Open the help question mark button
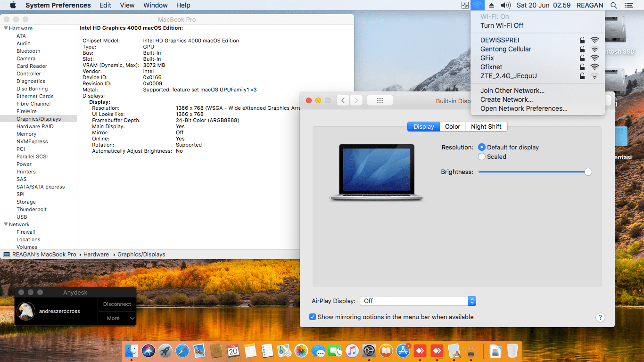This screenshot has width=644, height=362. click(600, 318)
